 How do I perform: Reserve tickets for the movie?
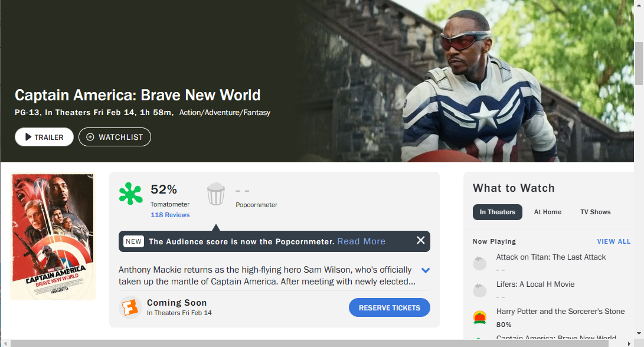click(390, 307)
